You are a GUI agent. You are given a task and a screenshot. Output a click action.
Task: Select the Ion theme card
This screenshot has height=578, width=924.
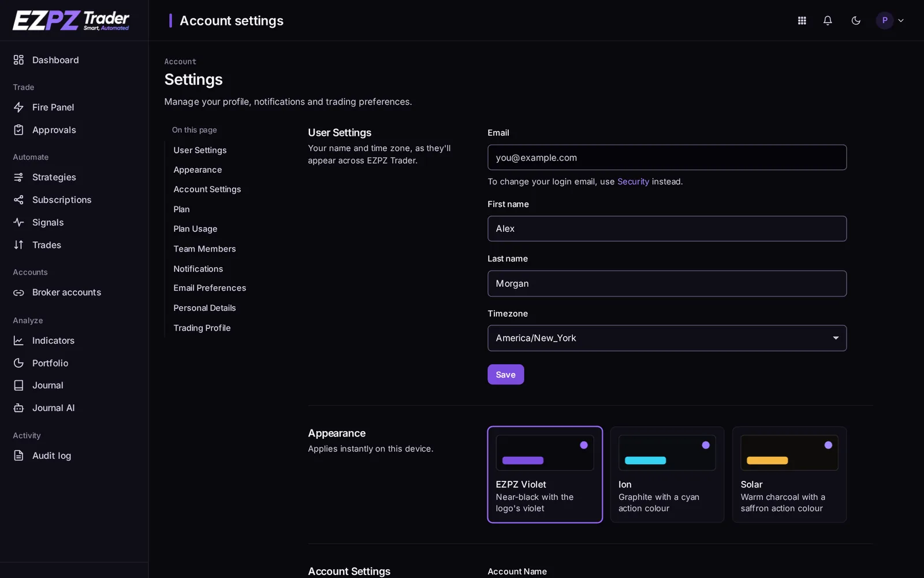667,475
